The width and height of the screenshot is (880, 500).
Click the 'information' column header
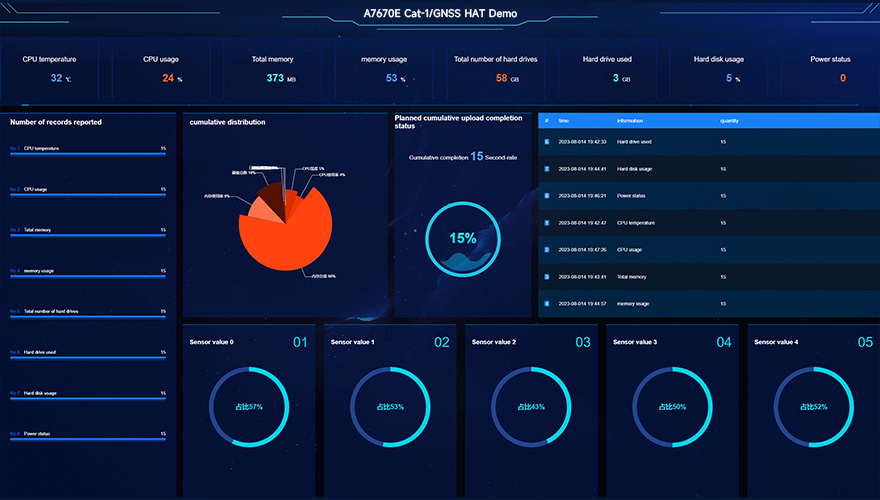630,120
